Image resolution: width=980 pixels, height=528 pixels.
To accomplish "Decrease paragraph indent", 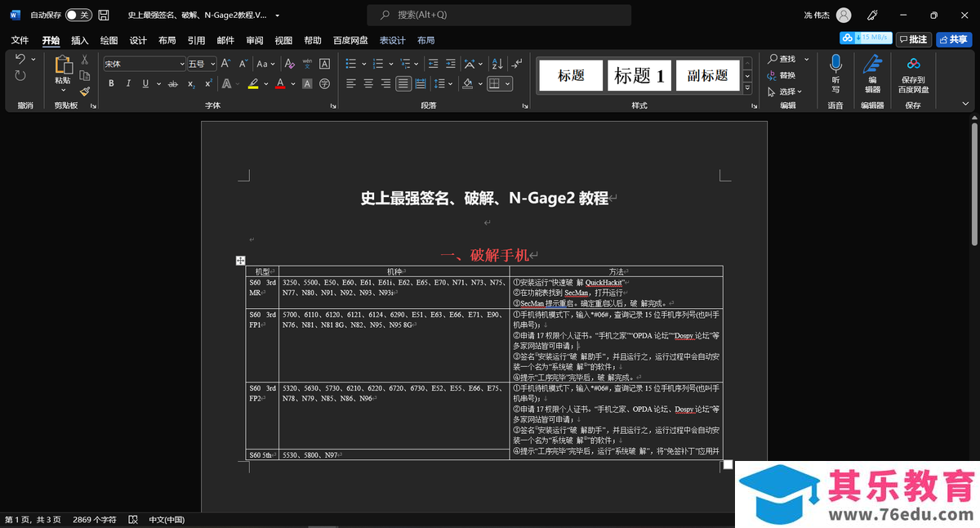I will (433, 64).
